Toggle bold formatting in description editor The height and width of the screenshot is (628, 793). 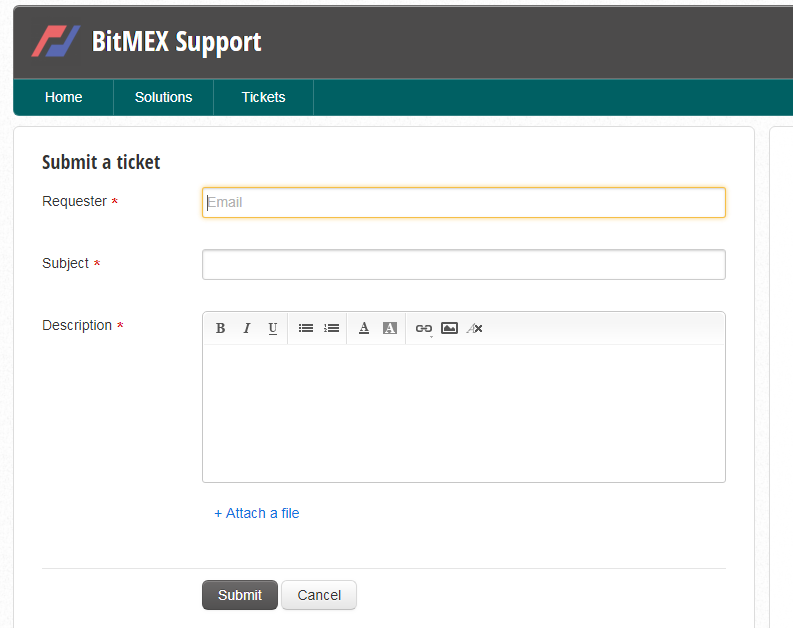[221, 329]
